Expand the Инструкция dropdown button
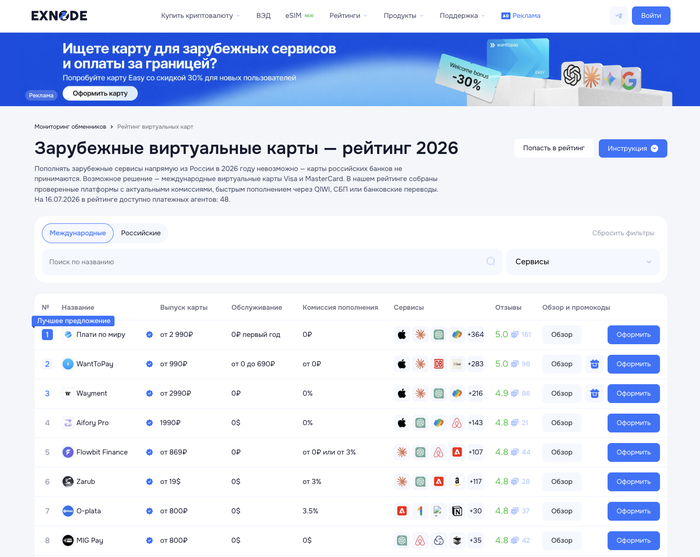 (633, 149)
